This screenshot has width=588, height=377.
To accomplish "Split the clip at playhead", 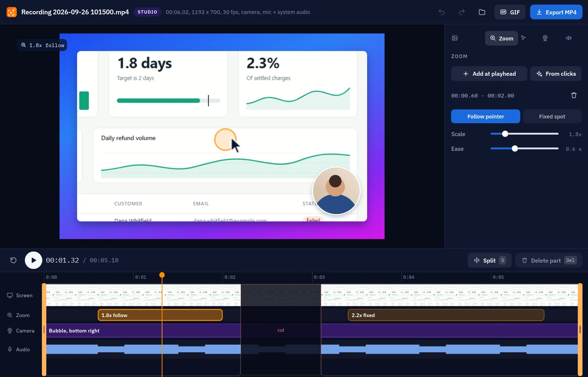I will (490, 260).
